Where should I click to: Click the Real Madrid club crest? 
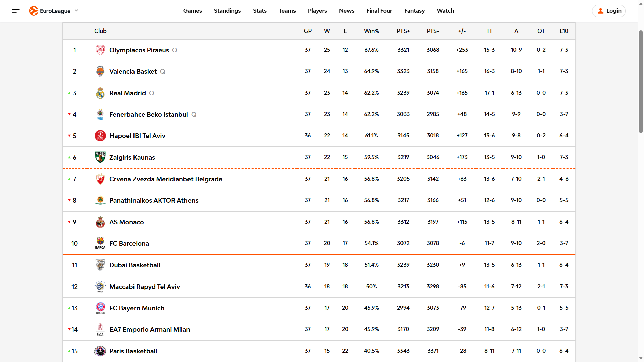(x=100, y=93)
